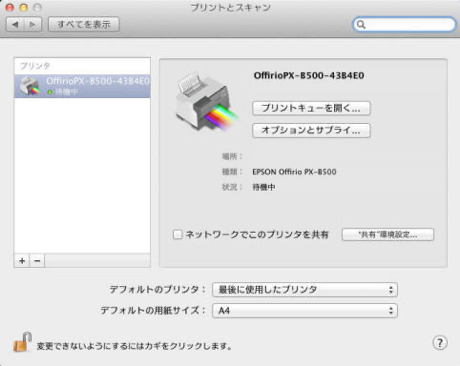The image size is (460, 366).
Task: Enable ネットワークでこのプリンタを共有 checkbox
Action: tap(178, 234)
